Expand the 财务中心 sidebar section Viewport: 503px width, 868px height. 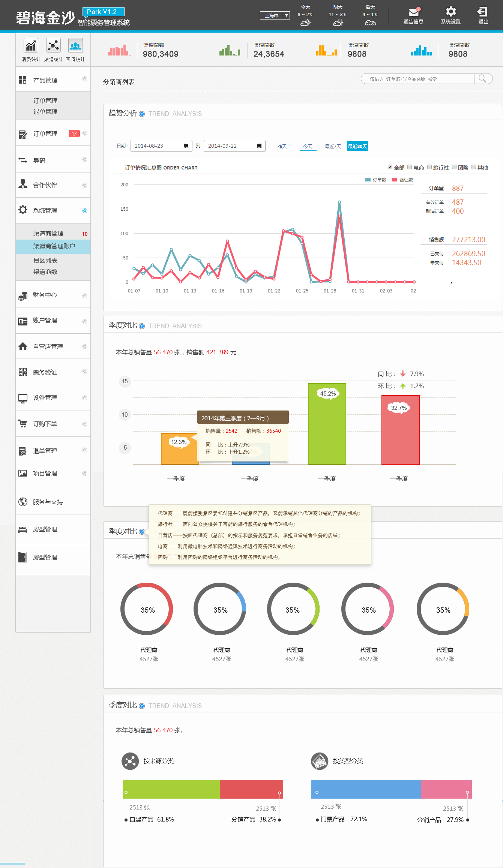pos(53,295)
